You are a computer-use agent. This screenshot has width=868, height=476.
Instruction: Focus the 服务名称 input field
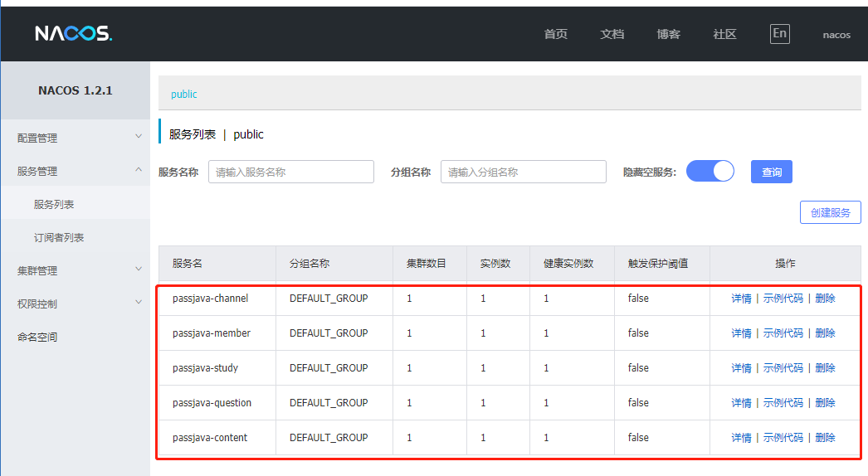290,172
